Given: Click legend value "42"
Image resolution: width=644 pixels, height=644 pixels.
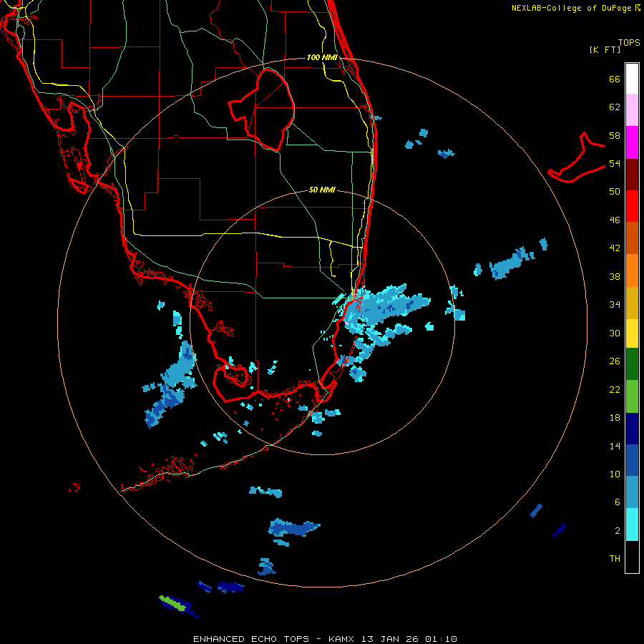Looking at the screenshot, I should pyautogui.click(x=615, y=248).
